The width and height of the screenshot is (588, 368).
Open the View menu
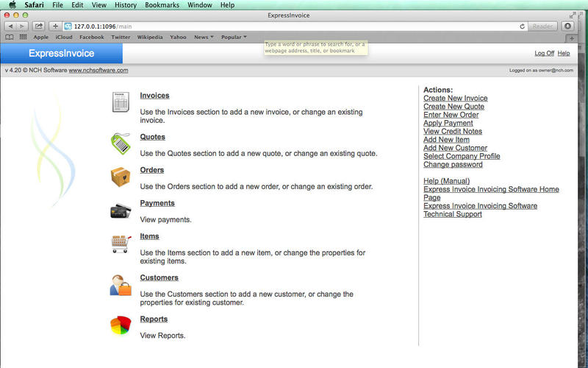99,5
